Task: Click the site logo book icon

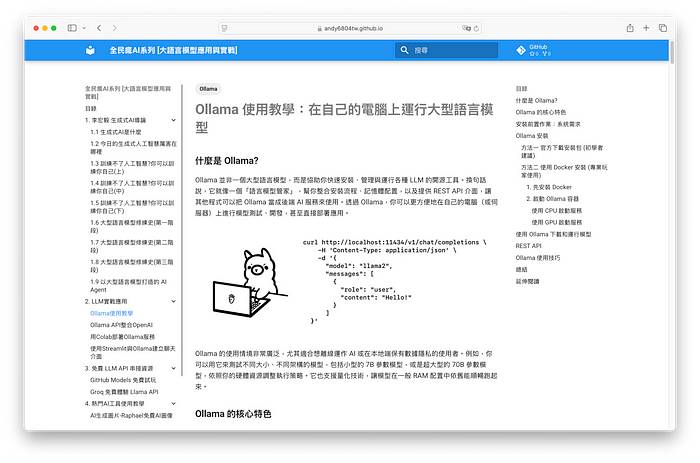Action: tap(90, 50)
